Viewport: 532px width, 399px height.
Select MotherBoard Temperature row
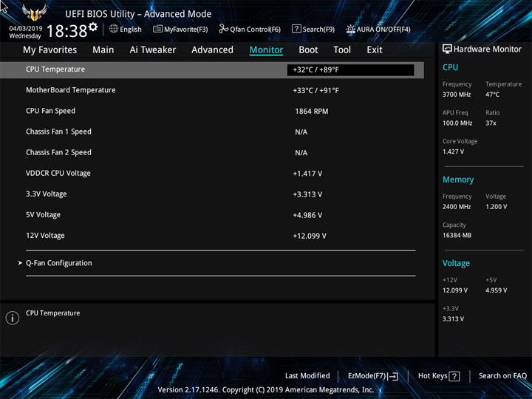(71, 90)
